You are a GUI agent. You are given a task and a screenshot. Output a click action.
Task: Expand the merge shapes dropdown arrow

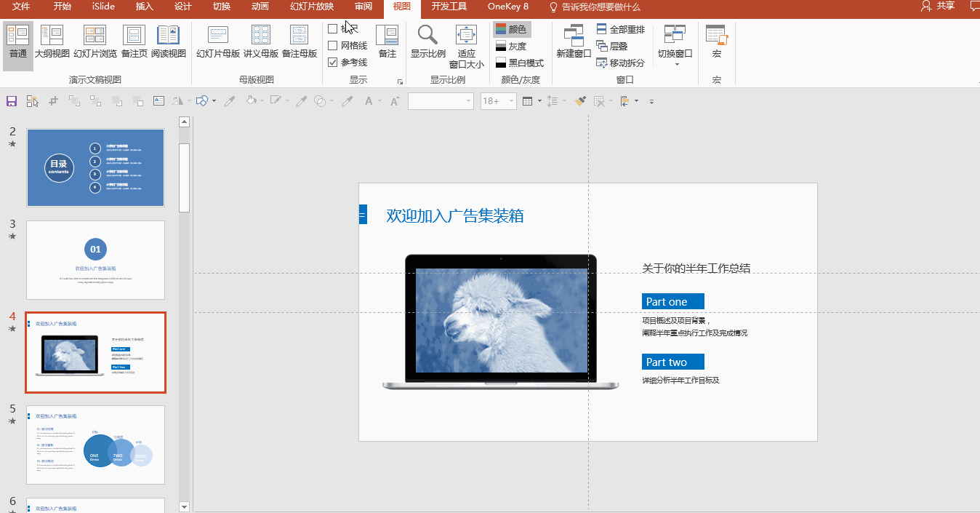tap(330, 101)
